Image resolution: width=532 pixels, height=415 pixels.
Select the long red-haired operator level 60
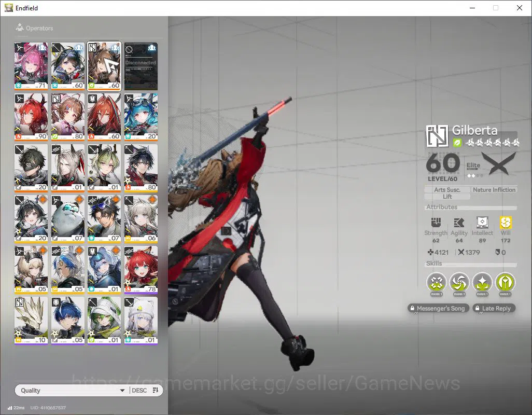click(x=104, y=117)
